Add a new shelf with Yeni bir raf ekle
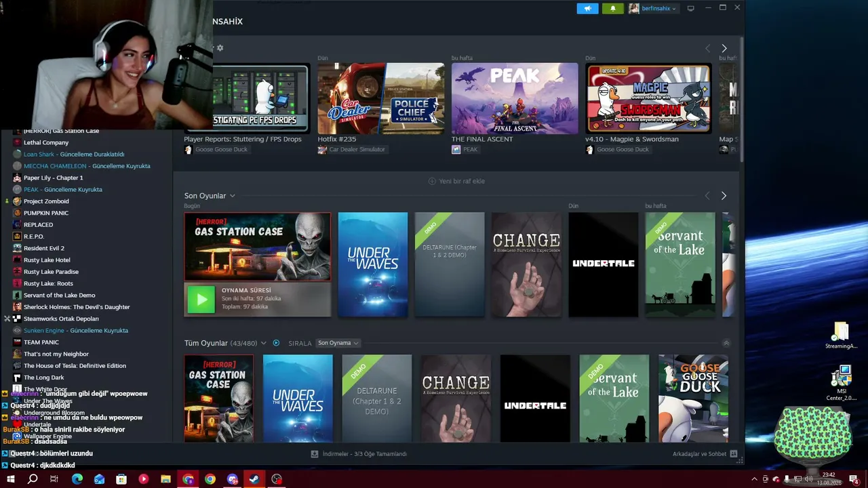Viewport: 868px width, 488px height. tap(456, 181)
